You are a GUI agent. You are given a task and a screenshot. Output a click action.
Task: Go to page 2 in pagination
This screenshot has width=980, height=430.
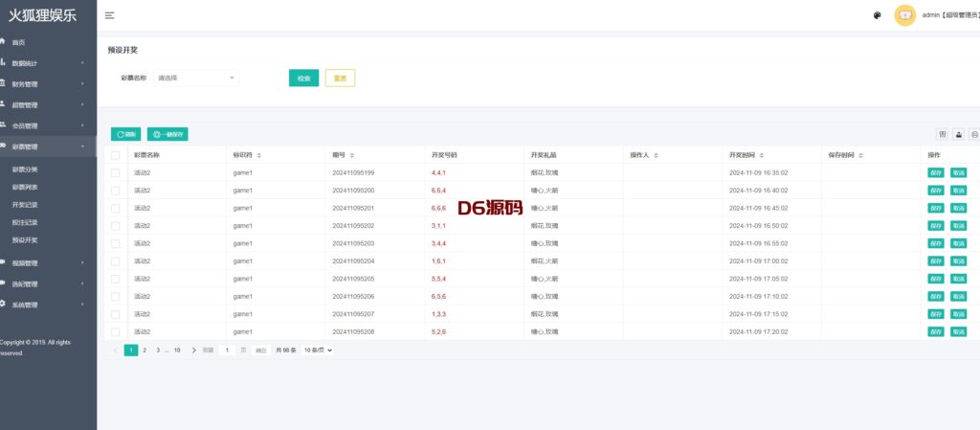tap(145, 351)
